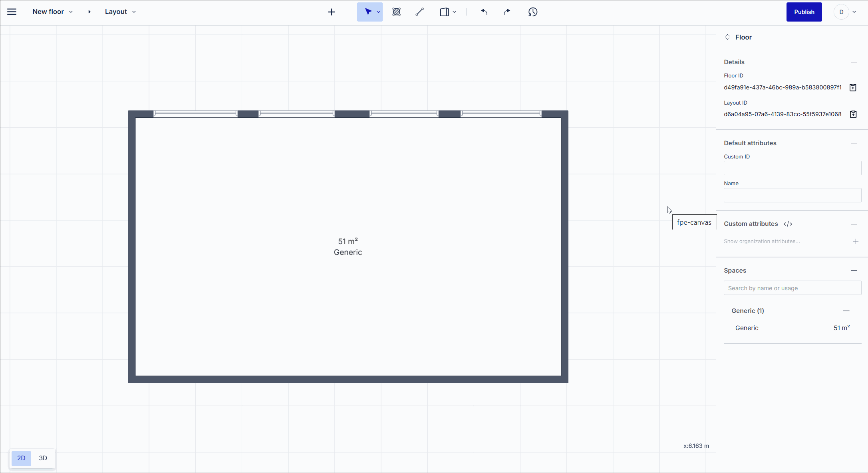
Task: Click the D user avatar
Action: tap(841, 12)
